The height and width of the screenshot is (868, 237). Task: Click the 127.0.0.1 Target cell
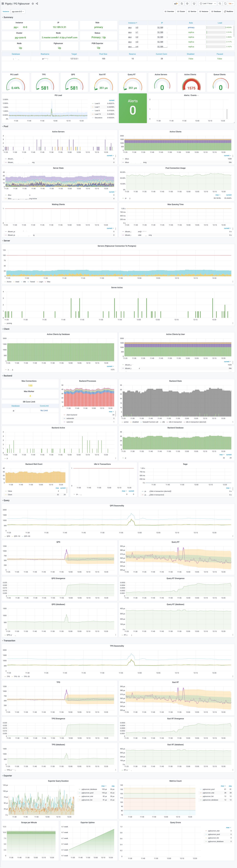(74, 59)
